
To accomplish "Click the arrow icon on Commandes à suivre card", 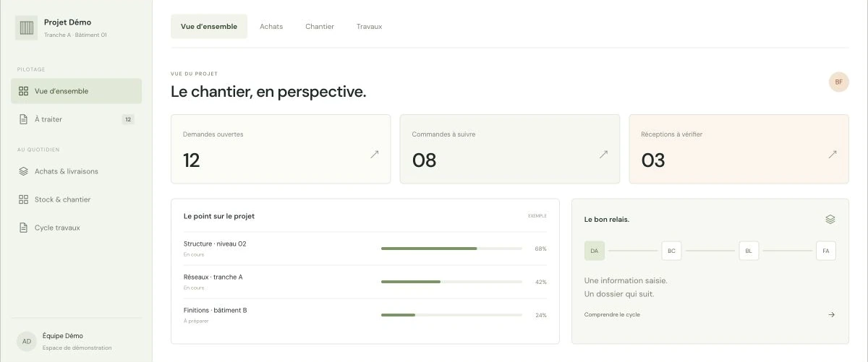I will [604, 154].
